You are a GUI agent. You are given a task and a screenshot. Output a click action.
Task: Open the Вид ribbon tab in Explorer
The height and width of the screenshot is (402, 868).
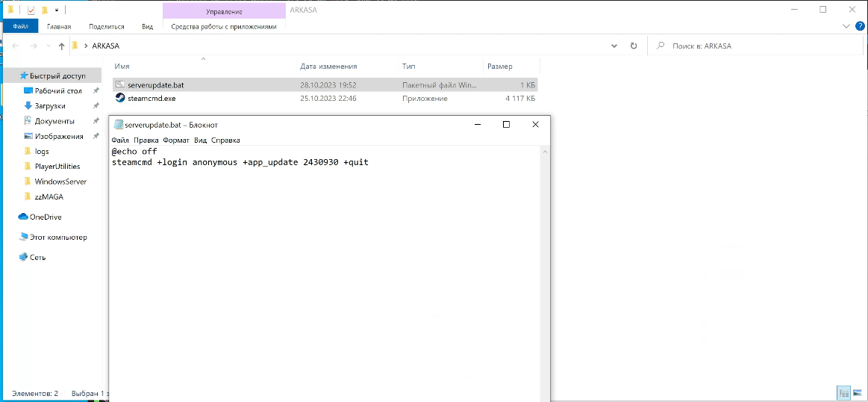[147, 26]
